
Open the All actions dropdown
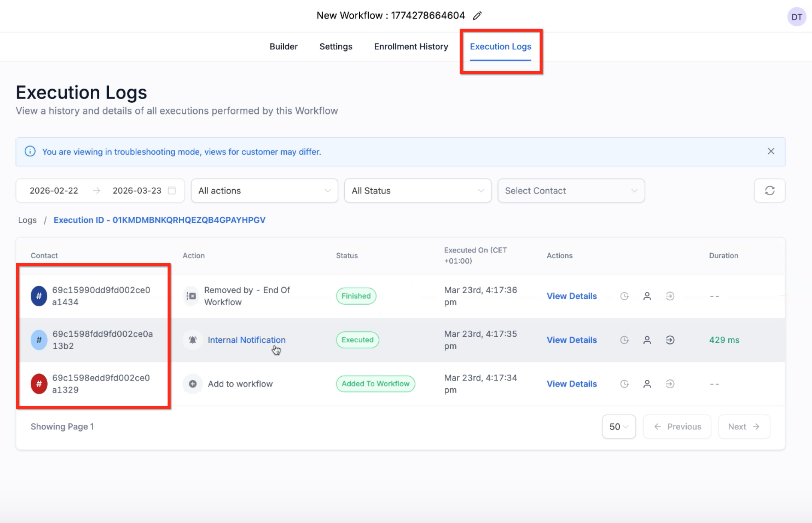[264, 191]
